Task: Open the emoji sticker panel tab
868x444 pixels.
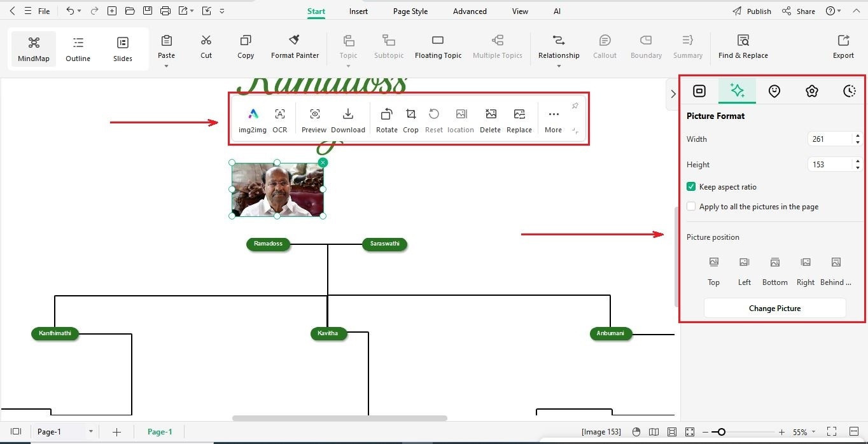Action: pos(774,91)
